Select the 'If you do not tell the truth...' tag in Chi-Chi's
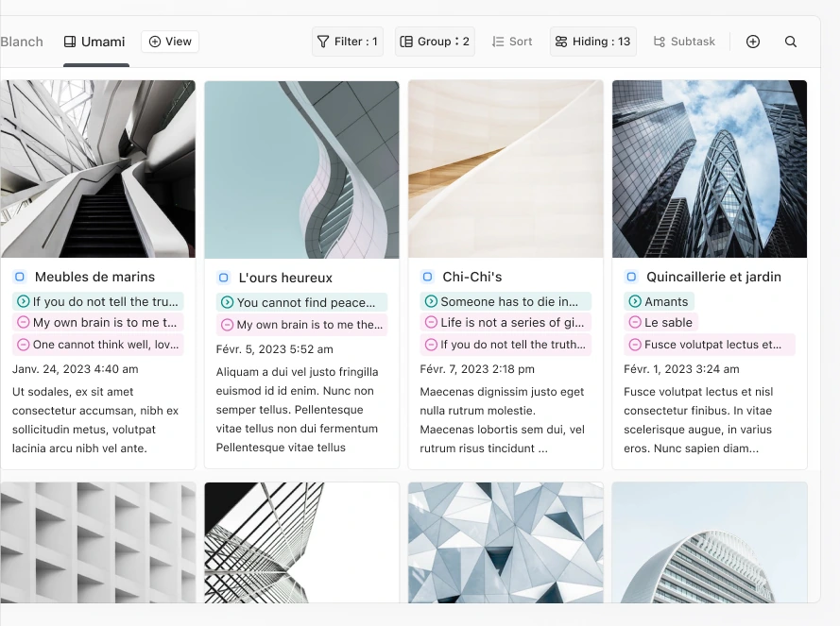Viewport: 840px width, 626px height. click(506, 345)
